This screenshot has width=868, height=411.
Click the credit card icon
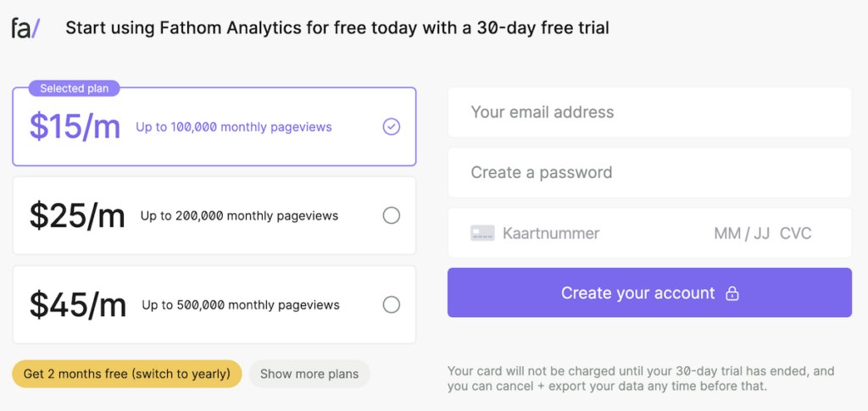[482, 233]
